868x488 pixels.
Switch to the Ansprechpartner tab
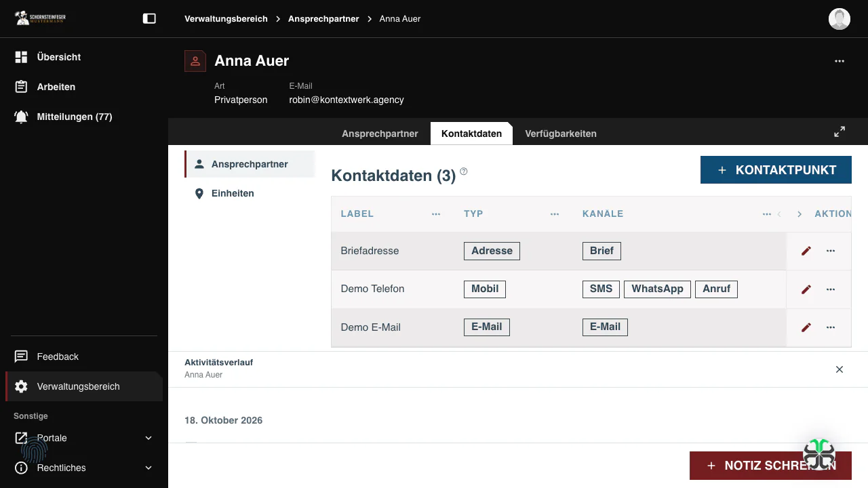[380, 134]
